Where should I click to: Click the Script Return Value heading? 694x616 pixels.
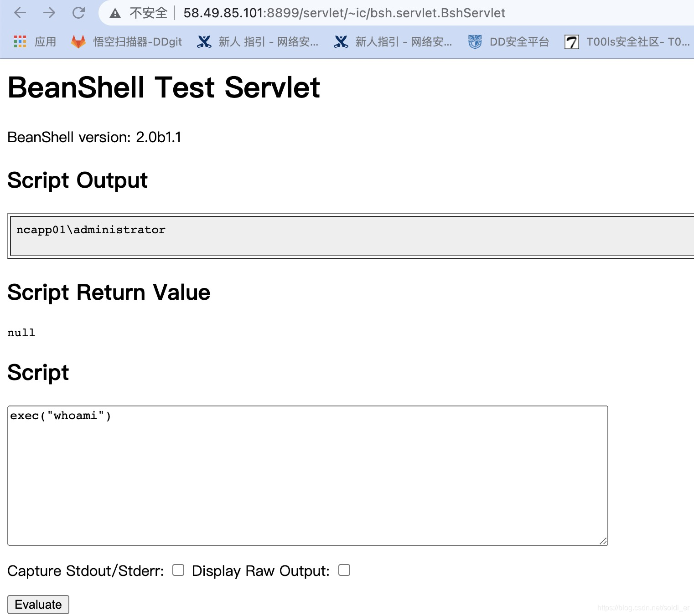coord(109,293)
